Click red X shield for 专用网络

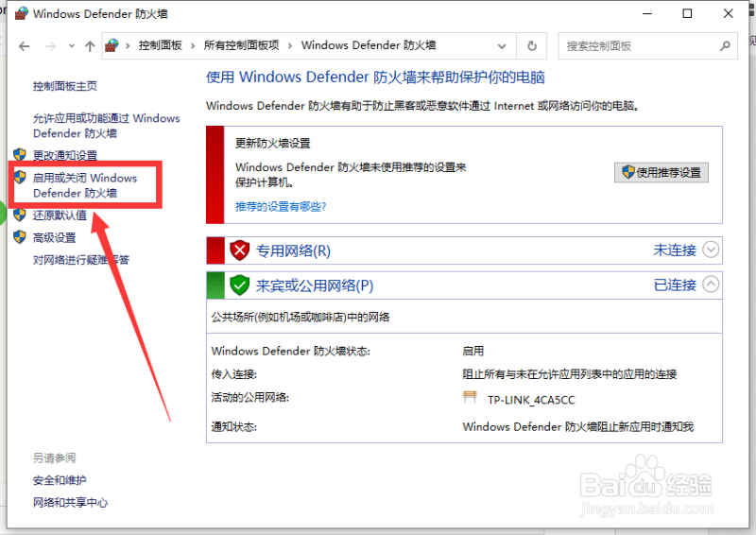239,250
